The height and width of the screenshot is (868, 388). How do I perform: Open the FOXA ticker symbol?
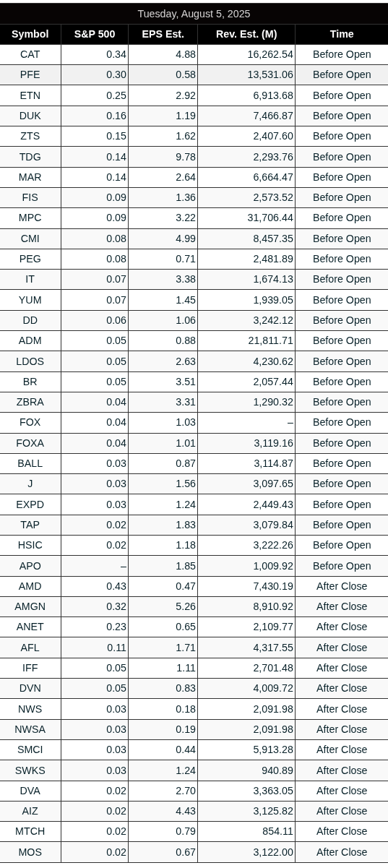(x=30, y=443)
